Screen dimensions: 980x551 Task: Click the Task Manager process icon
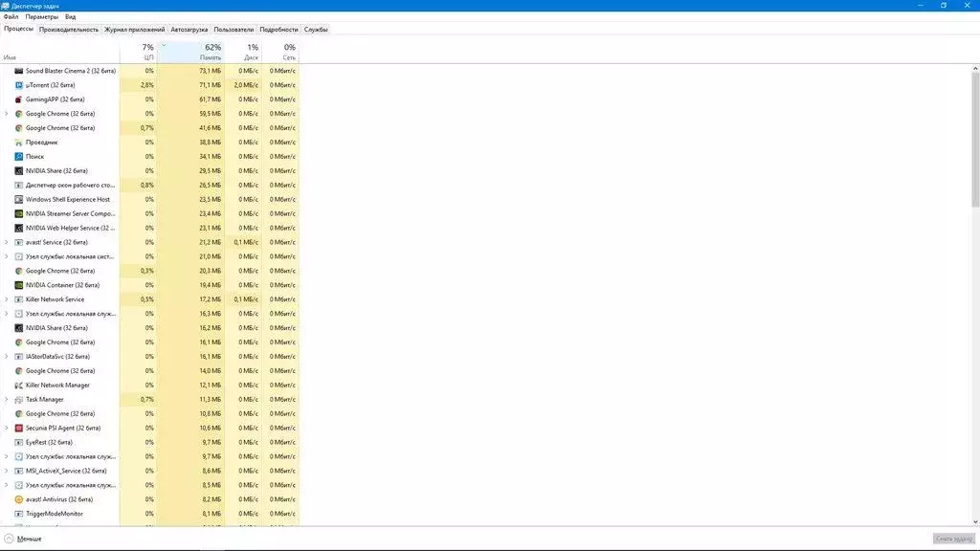click(19, 399)
